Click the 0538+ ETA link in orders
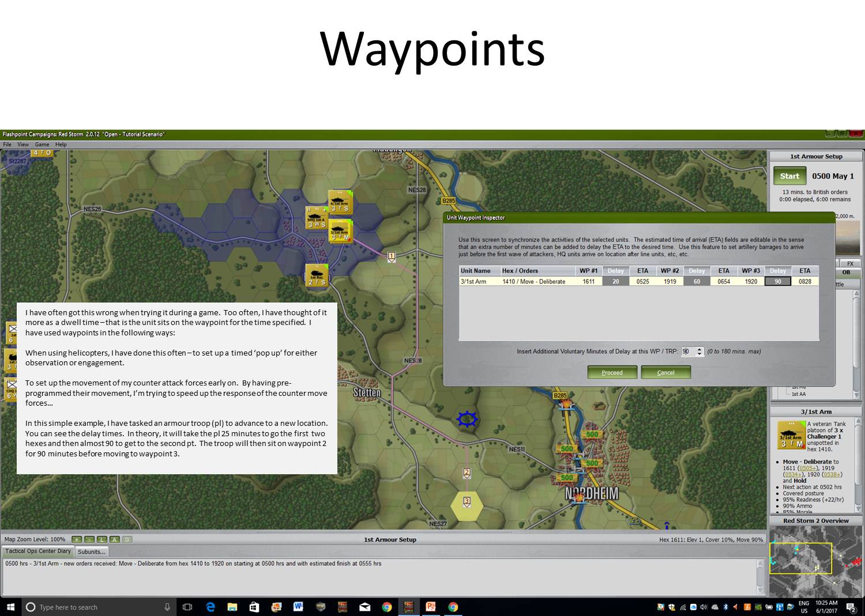865x616 pixels. 832,474
